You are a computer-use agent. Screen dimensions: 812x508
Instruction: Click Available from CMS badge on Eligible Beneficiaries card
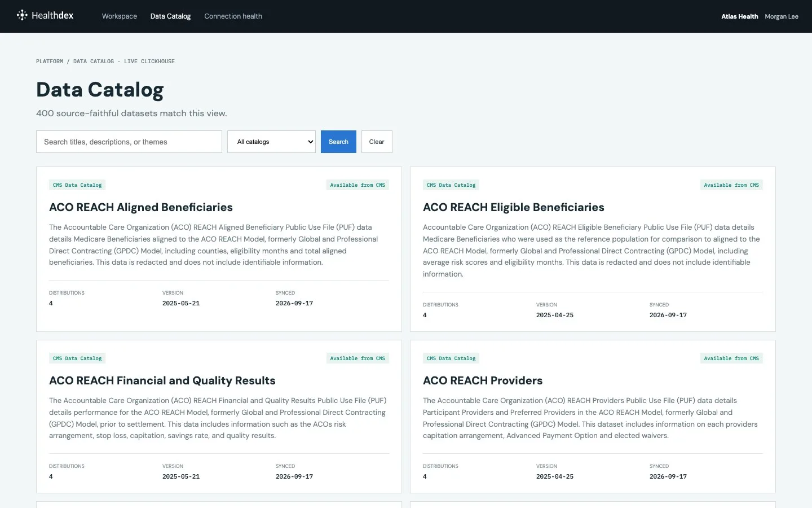(x=731, y=185)
